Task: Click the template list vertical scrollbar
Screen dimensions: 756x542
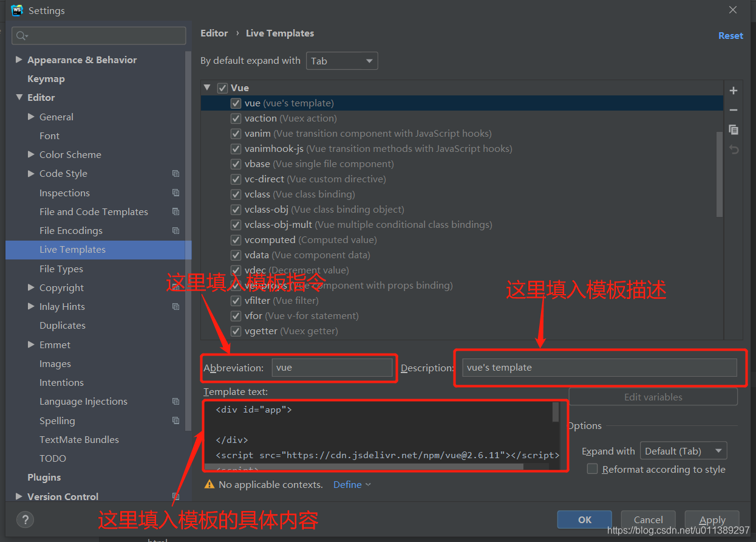Action: pos(720,174)
